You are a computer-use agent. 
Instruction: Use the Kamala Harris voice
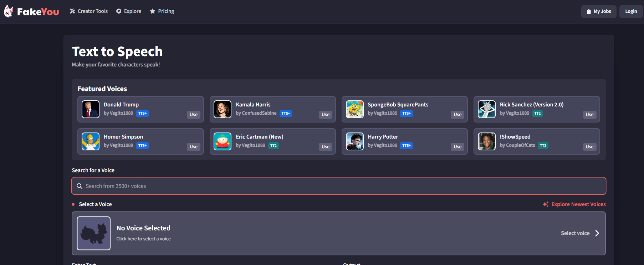[326, 115]
